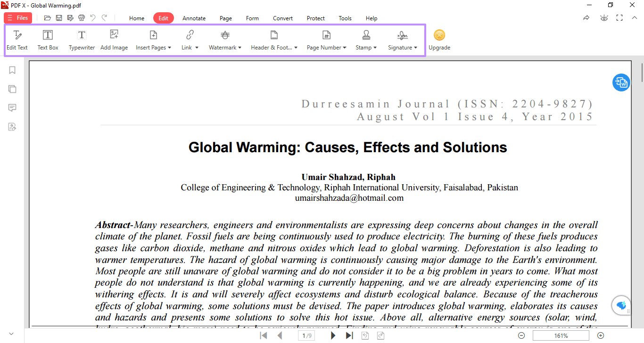Zoom out using the minus control

click(x=521, y=335)
